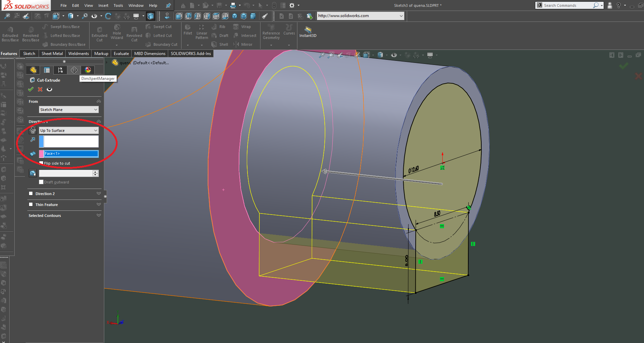Select the Shell feature tool

pos(219,44)
